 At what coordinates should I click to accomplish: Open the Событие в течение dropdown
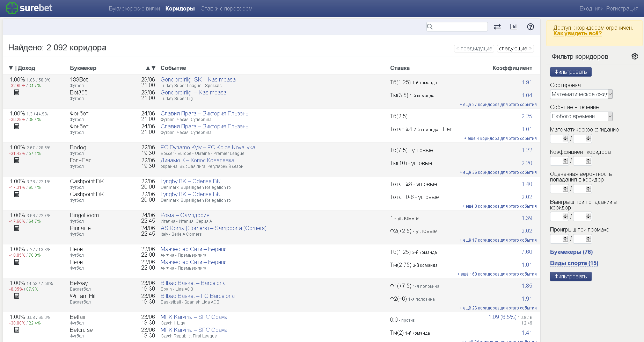581,116
